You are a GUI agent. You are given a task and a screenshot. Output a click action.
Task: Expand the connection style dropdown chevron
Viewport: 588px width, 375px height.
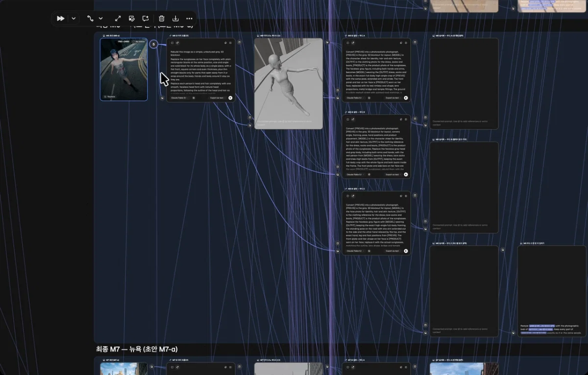coord(101,19)
